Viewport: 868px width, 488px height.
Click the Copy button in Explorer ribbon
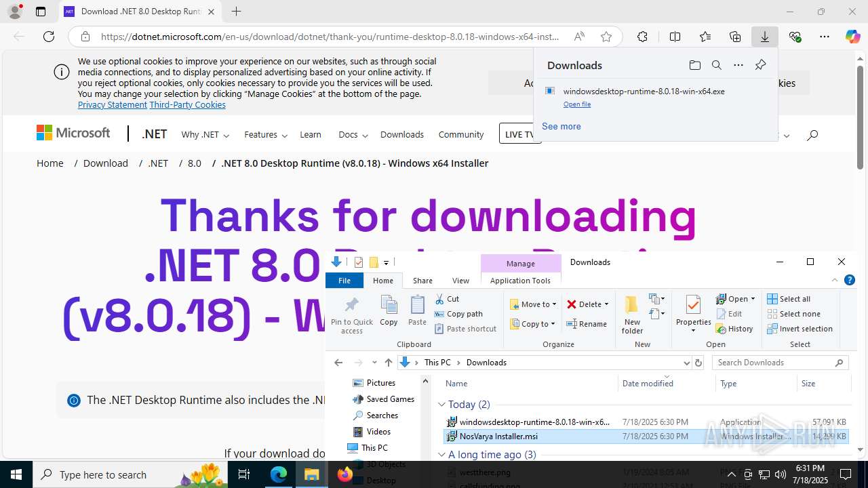pyautogui.click(x=389, y=311)
